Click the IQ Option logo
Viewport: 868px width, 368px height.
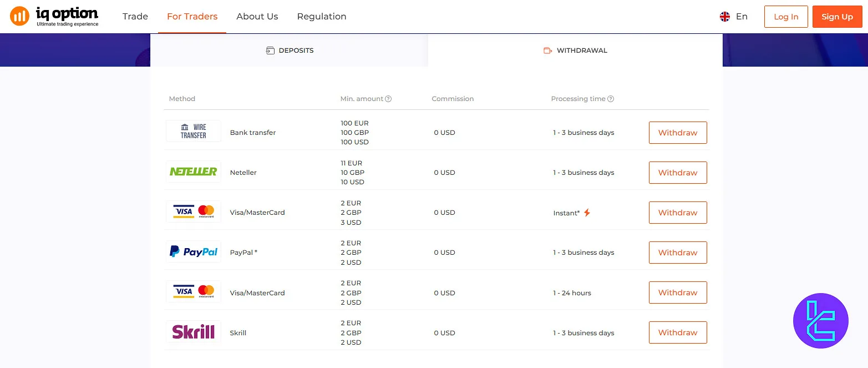tap(54, 16)
